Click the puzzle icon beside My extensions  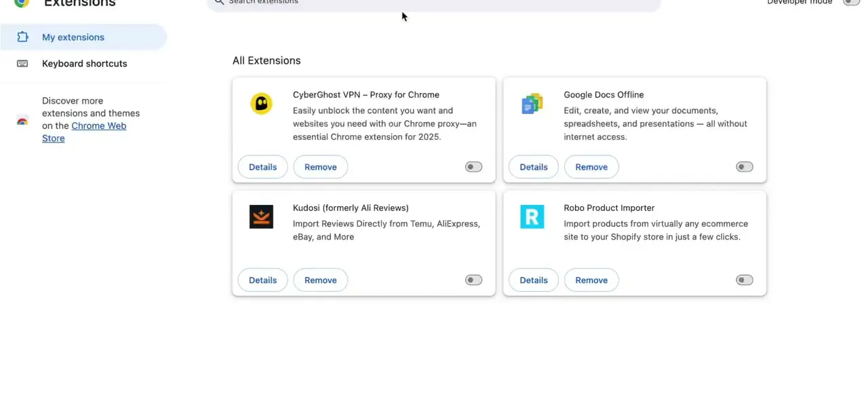[x=22, y=37]
